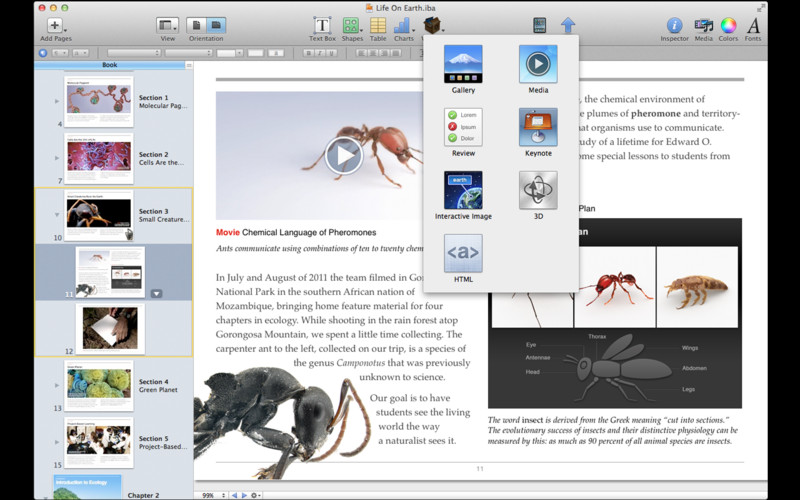The width and height of the screenshot is (800, 500).
Task: Click the Text Box tool
Action: [x=322, y=26]
